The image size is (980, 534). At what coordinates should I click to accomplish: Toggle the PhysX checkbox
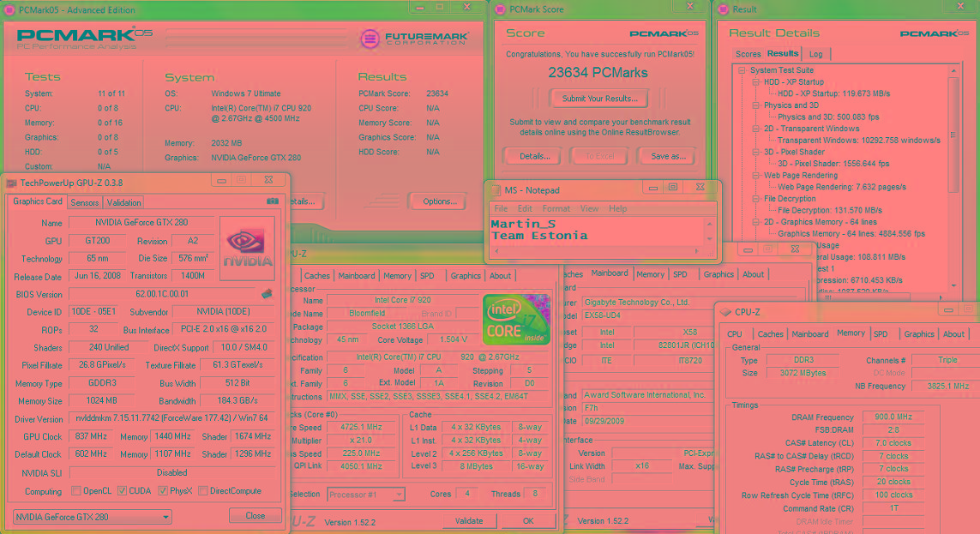tap(163, 491)
